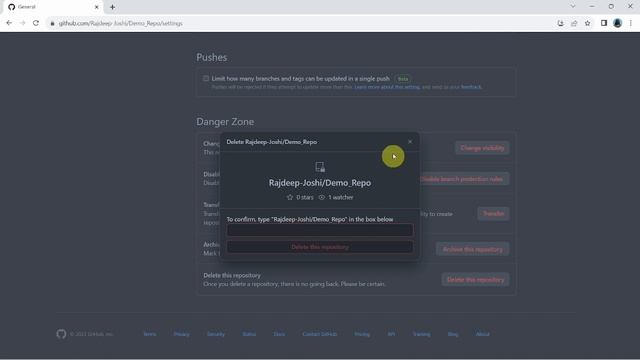Open the Terms footer link
This screenshot has height=360, width=640.
(x=150, y=334)
